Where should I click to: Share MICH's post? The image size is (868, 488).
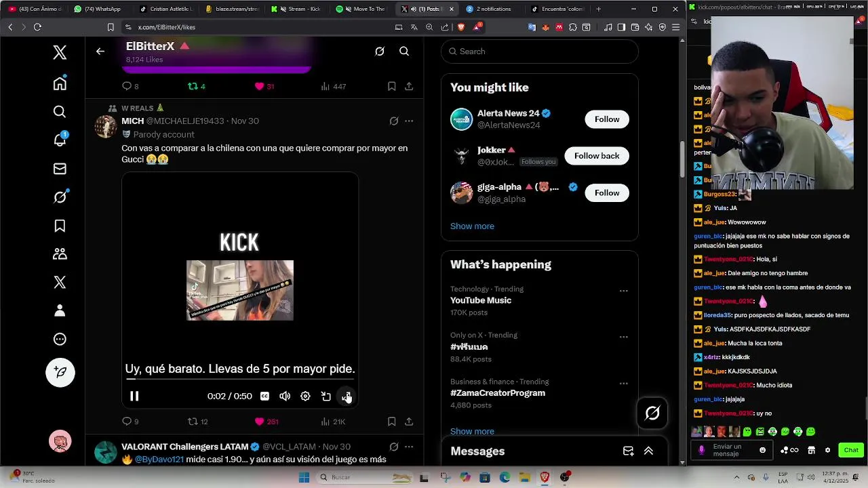pyautogui.click(x=409, y=422)
